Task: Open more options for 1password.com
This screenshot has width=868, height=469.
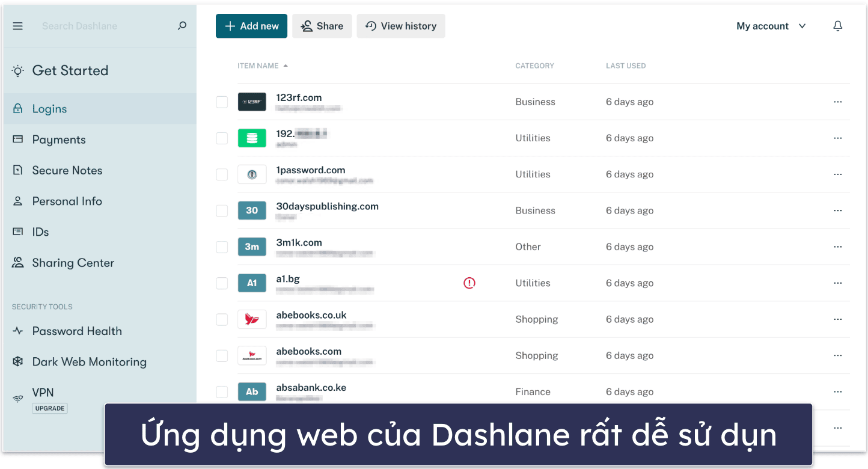Action: tap(838, 174)
